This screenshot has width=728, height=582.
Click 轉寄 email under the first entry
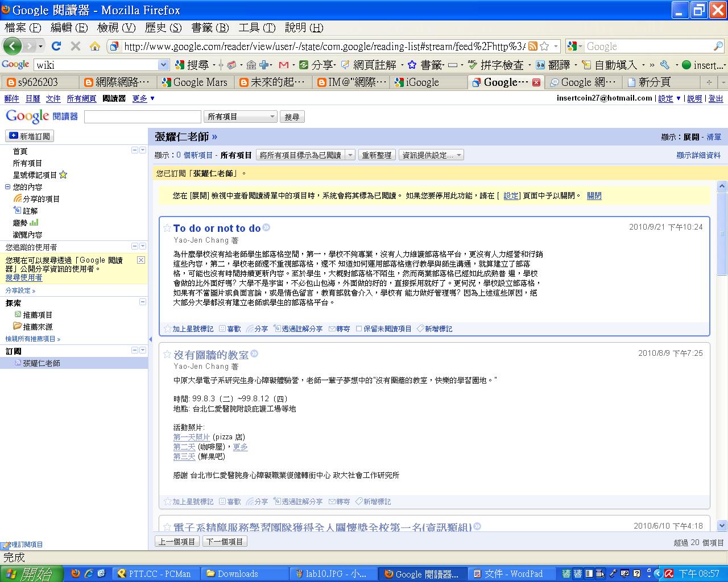click(339, 329)
